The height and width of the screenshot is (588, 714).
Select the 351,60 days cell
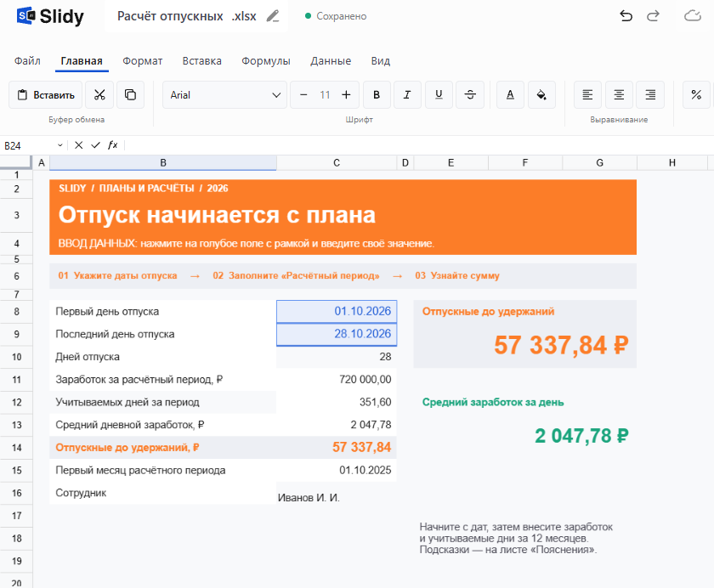pyautogui.click(x=337, y=402)
